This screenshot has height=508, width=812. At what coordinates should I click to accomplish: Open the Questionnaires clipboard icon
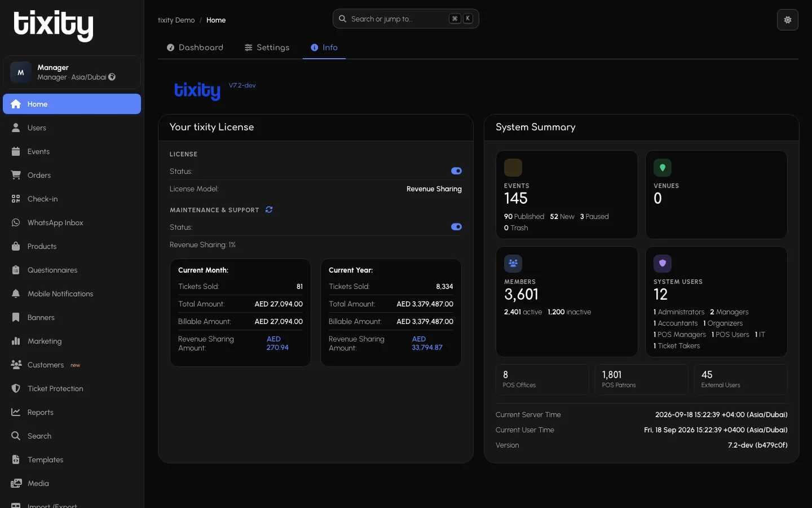(x=16, y=270)
